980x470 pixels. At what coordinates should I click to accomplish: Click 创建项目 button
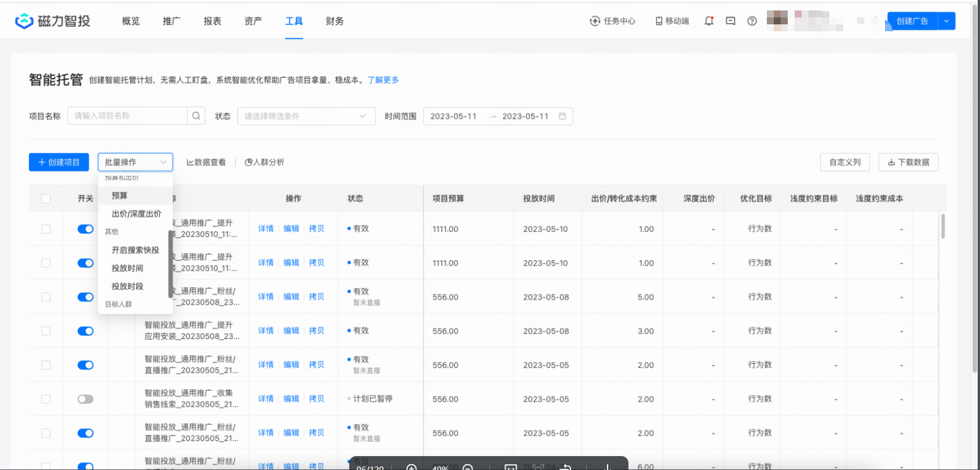pos(59,162)
